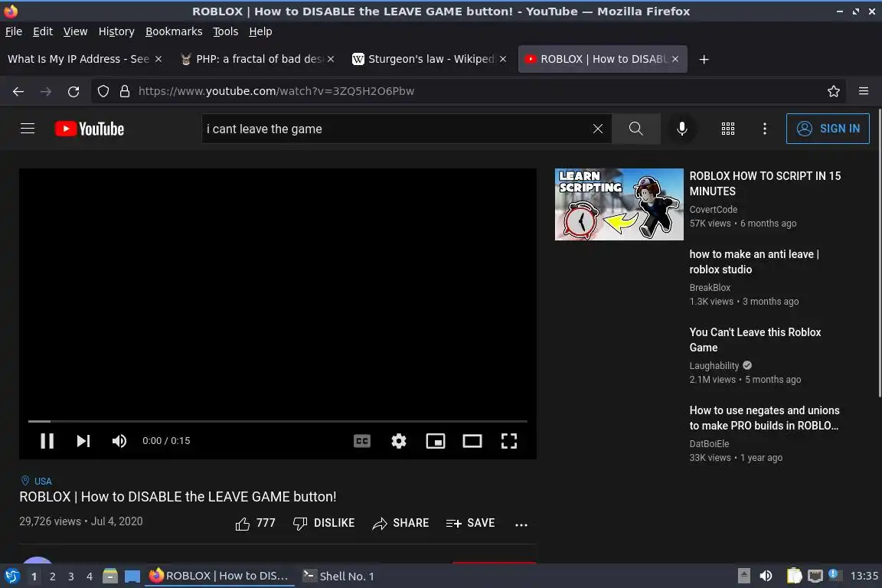882x588 pixels.
Task: Open 'how to make an anti leave' video
Action: 753,262
